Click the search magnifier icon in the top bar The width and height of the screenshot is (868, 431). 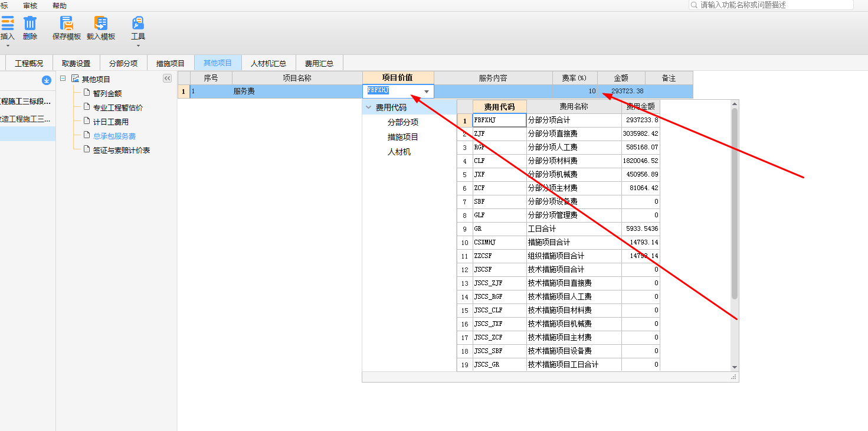click(695, 5)
